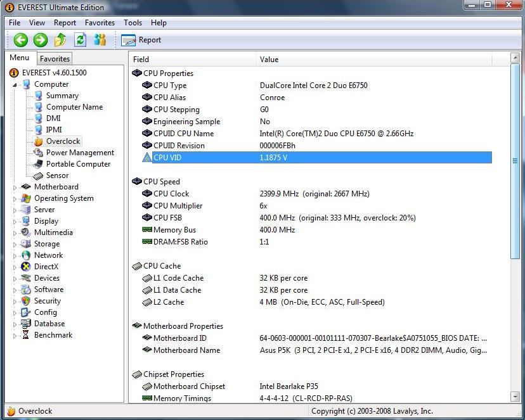
Task: Click the Multimedia speaker icon
Action: point(26,232)
